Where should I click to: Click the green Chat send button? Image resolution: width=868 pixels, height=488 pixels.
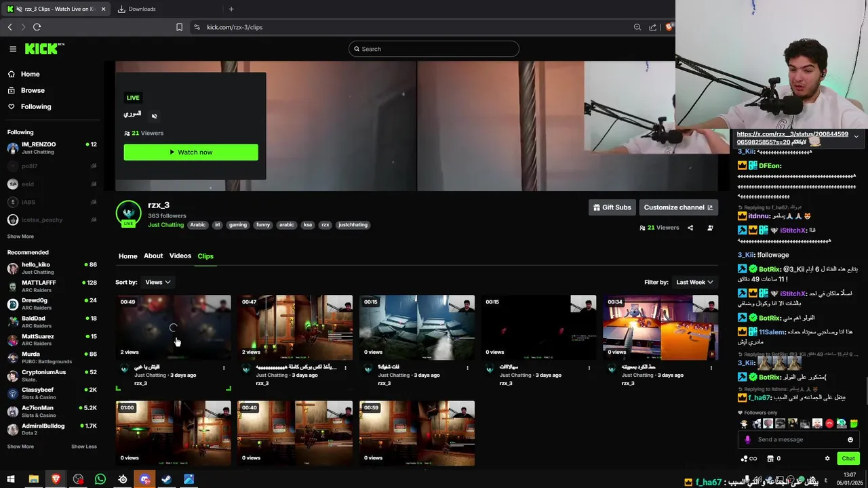848,459
